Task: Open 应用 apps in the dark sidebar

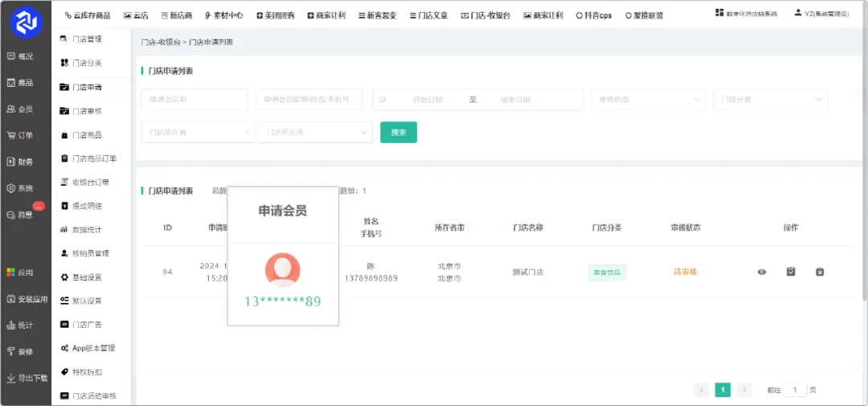Action: [20, 273]
